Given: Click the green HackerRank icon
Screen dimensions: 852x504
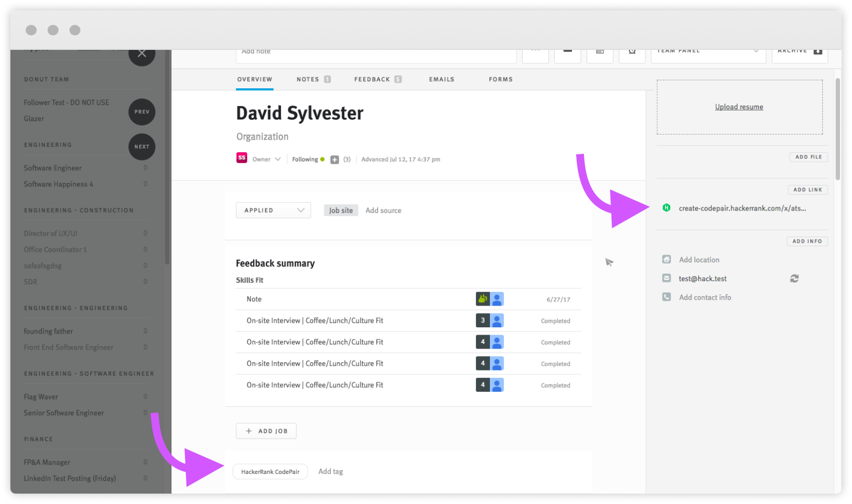Looking at the screenshot, I should tap(667, 208).
